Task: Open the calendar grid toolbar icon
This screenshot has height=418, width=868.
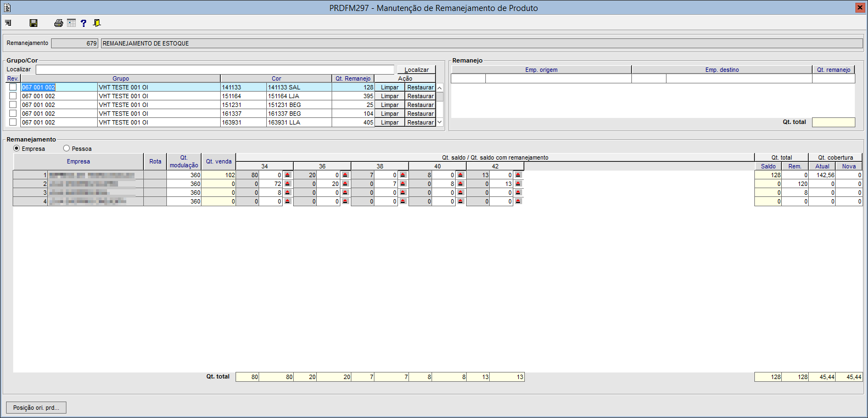Action: [x=71, y=23]
